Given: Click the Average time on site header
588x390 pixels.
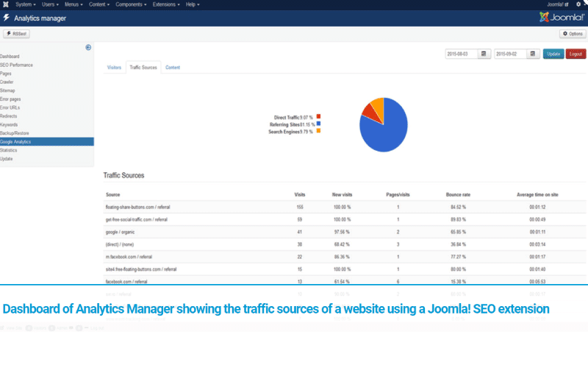Looking at the screenshot, I should pyautogui.click(x=537, y=195).
